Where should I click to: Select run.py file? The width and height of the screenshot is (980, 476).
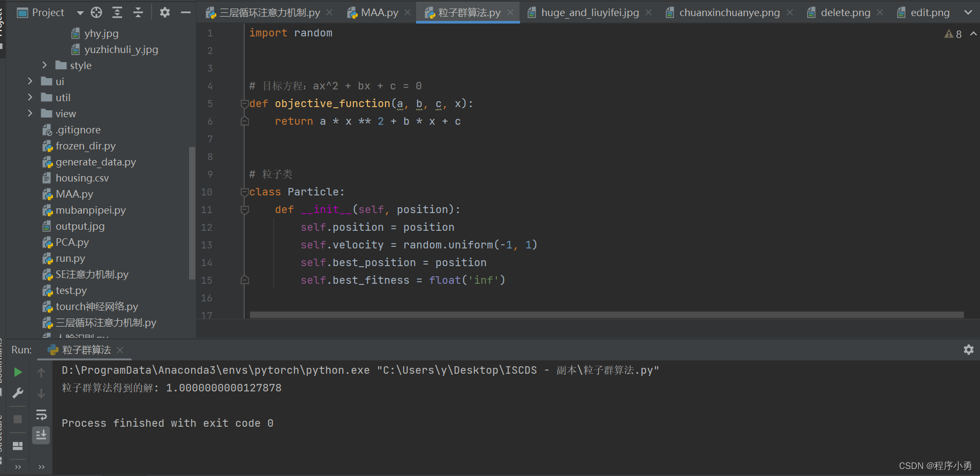click(64, 258)
